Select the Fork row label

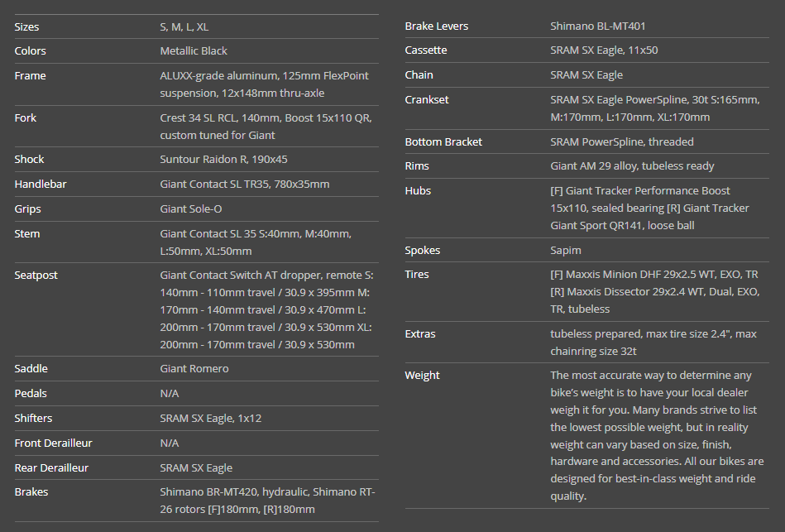pyautogui.click(x=26, y=118)
